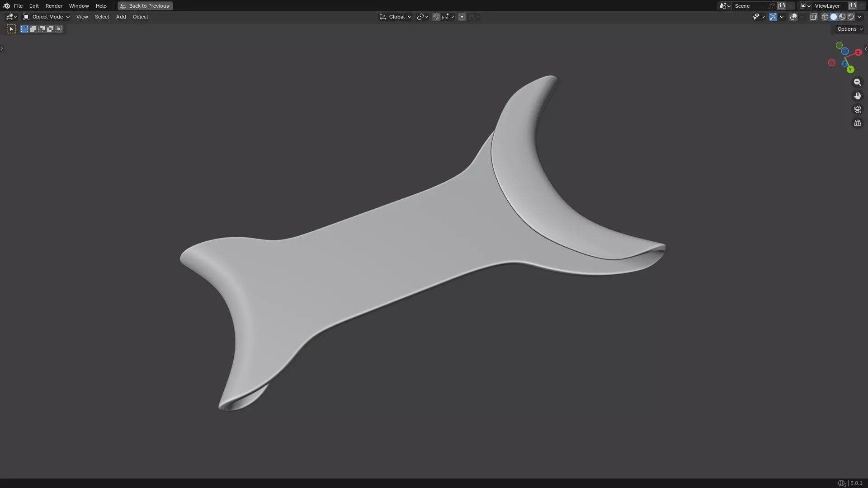The width and height of the screenshot is (868, 488).
Task: Expand the Options dropdown
Action: pyautogui.click(x=849, y=29)
